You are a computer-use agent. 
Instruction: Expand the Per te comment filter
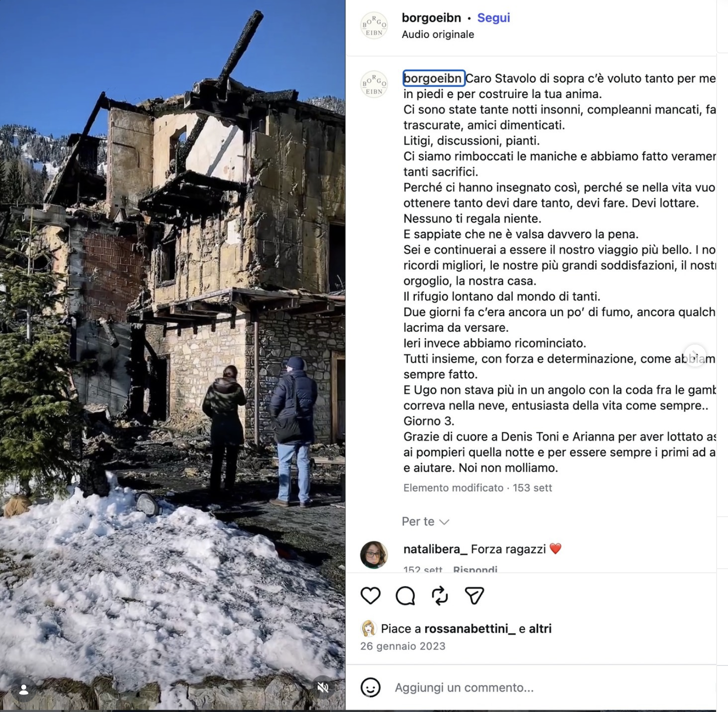[x=426, y=522]
